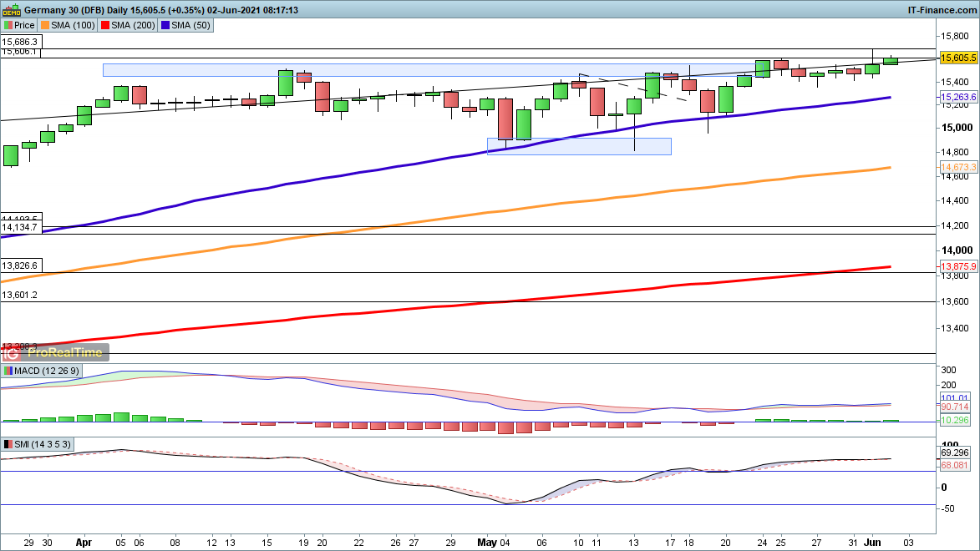Select the SMA (100) legend label
Screen dimensions: 980x551
pyautogui.click(x=69, y=25)
